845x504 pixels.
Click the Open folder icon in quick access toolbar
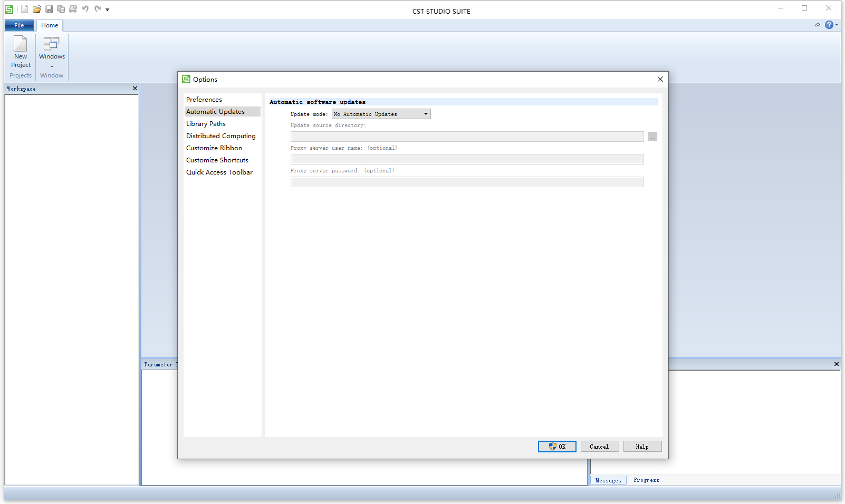(x=37, y=9)
